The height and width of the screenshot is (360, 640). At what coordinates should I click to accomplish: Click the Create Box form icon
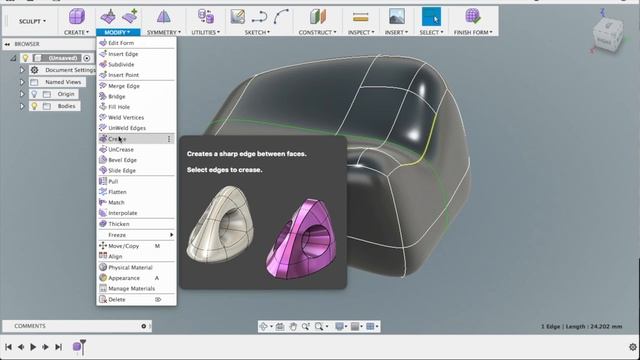coord(76,17)
